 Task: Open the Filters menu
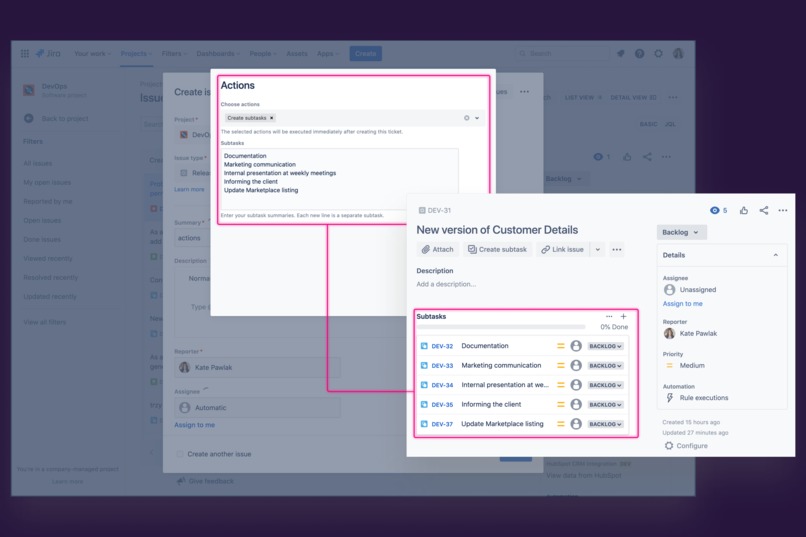point(174,53)
